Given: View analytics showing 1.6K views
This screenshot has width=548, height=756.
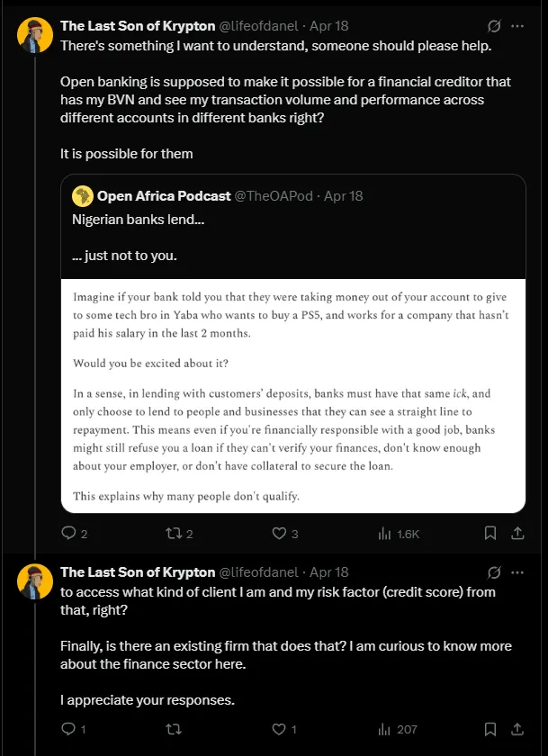Looking at the screenshot, I should click(387, 533).
